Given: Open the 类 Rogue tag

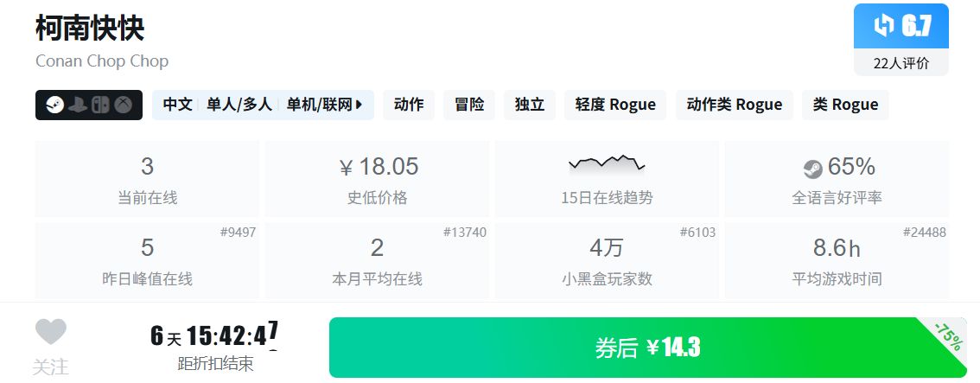Looking at the screenshot, I should point(845,105).
